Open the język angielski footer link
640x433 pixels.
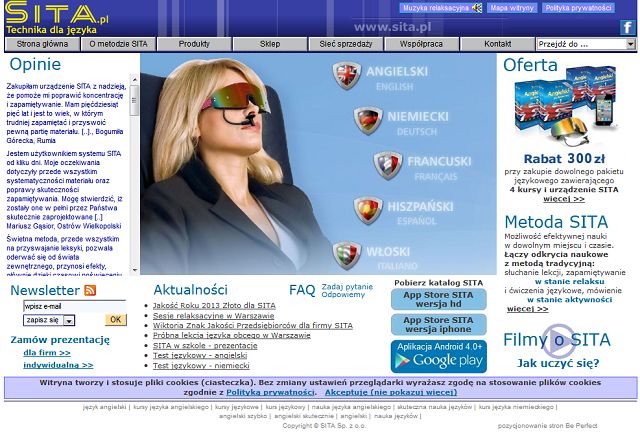[x=104, y=407]
